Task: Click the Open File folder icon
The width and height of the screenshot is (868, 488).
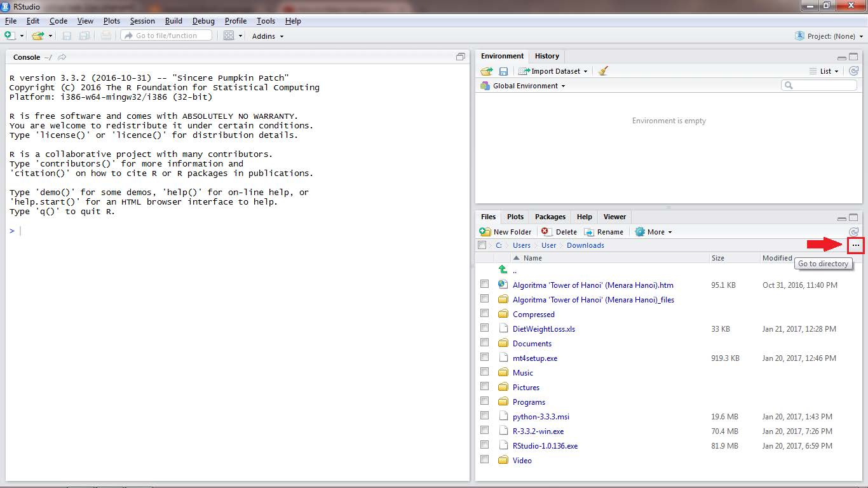Action: pyautogui.click(x=38, y=36)
